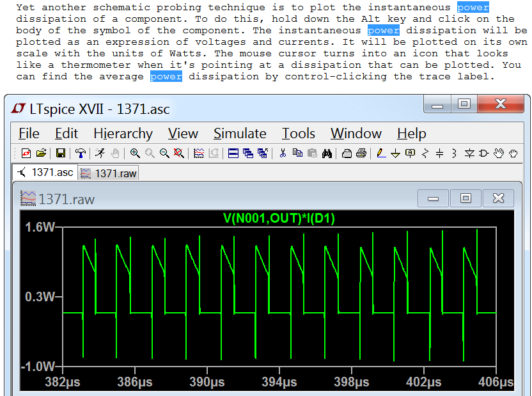This screenshot has width=532, height=396.
Task: Click the New Schematic toolbar icon
Action: click(26, 154)
